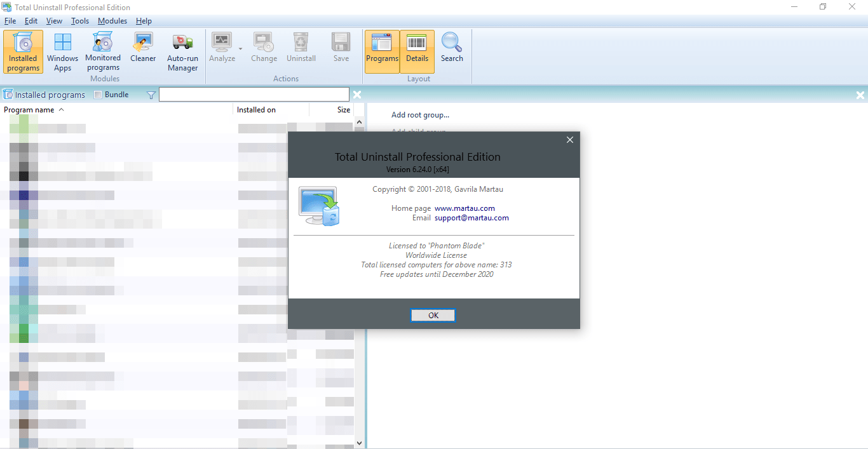868x449 pixels.
Task: Toggle the Details layout panel
Action: (417, 51)
